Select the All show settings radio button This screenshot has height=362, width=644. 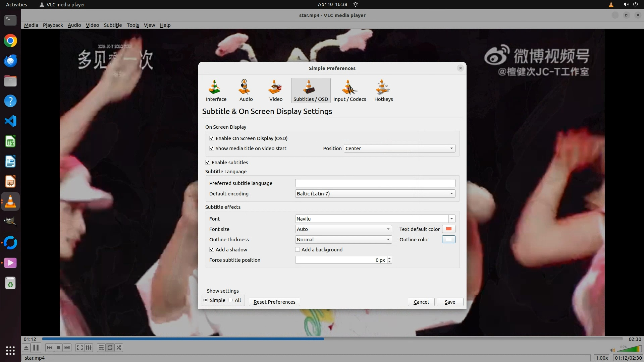click(x=231, y=300)
